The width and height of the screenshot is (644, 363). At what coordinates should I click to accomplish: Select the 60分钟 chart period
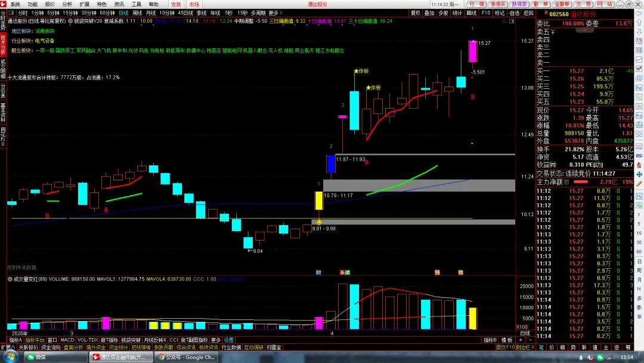coord(107,13)
